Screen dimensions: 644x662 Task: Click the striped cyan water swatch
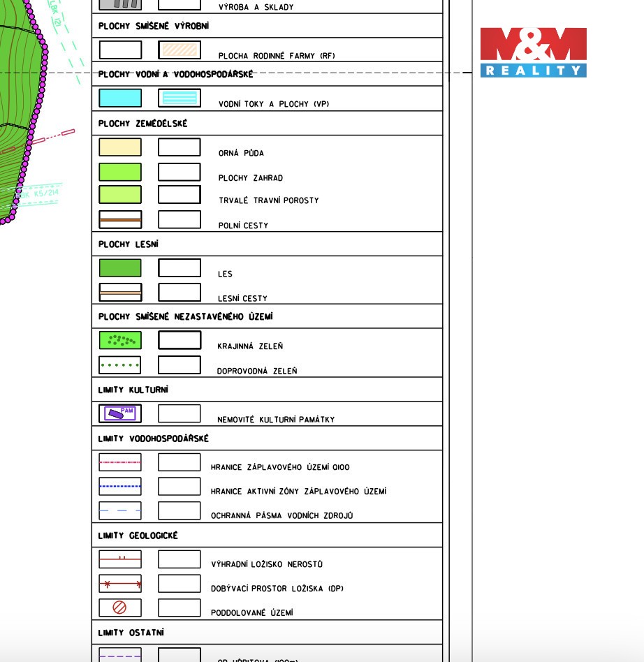click(x=180, y=98)
